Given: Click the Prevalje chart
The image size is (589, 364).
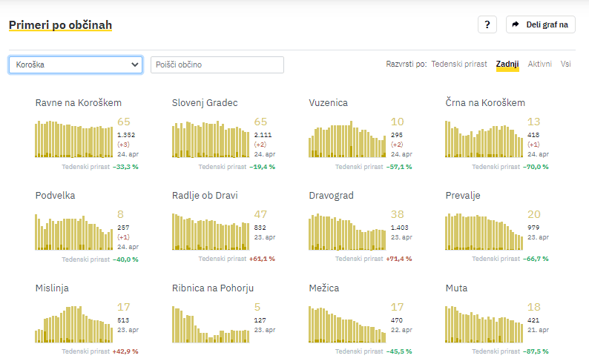Looking at the screenshot, I should (x=484, y=232).
